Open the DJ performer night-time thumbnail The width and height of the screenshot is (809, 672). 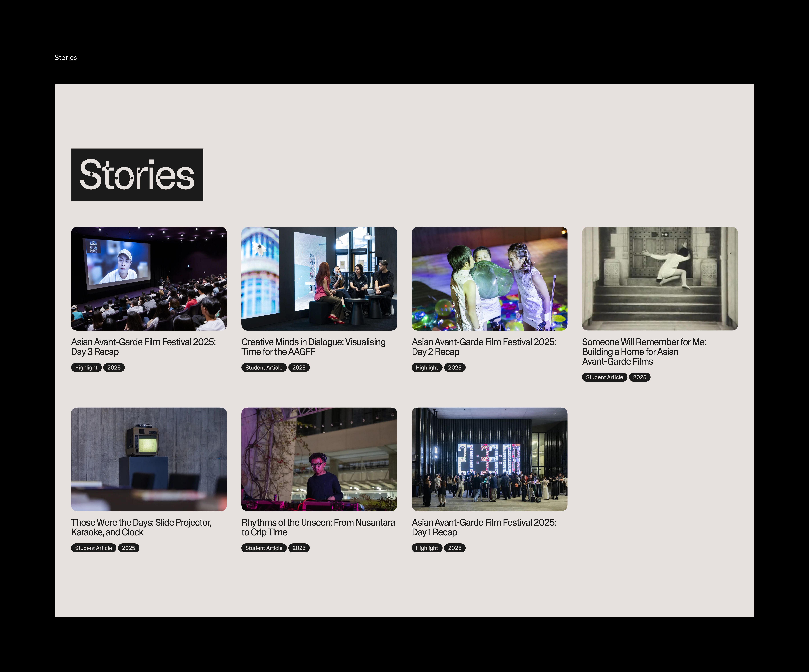(x=319, y=459)
